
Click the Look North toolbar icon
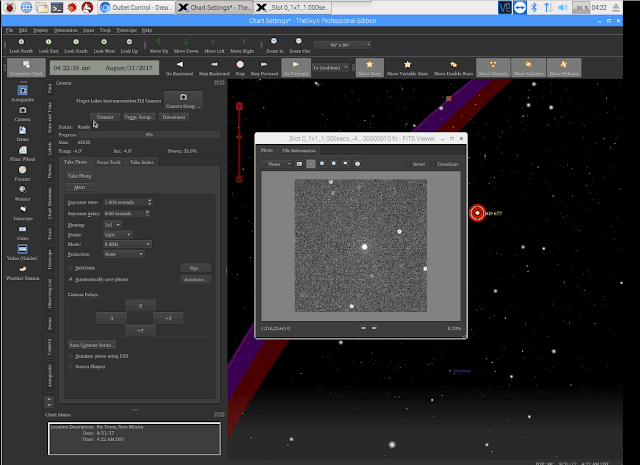pos(21,42)
